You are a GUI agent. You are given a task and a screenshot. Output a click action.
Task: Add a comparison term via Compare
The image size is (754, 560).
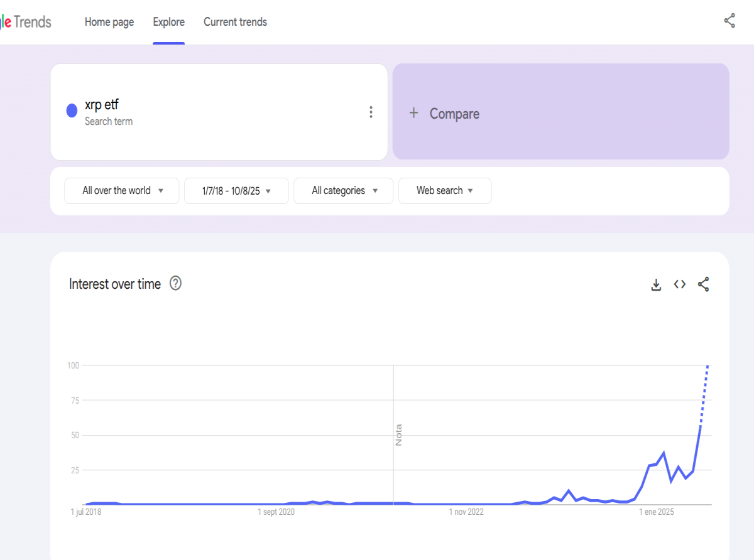tap(560, 112)
